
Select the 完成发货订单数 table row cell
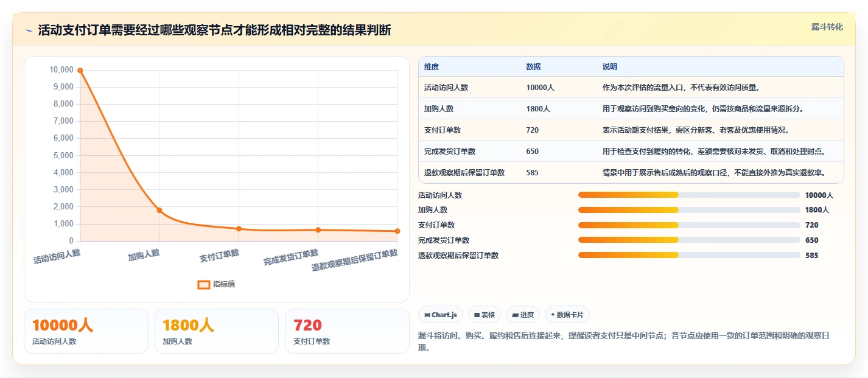tap(450, 152)
